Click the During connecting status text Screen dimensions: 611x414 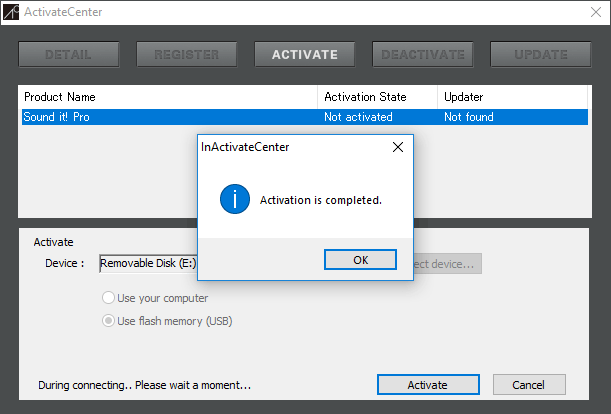click(x=145, y=385)
